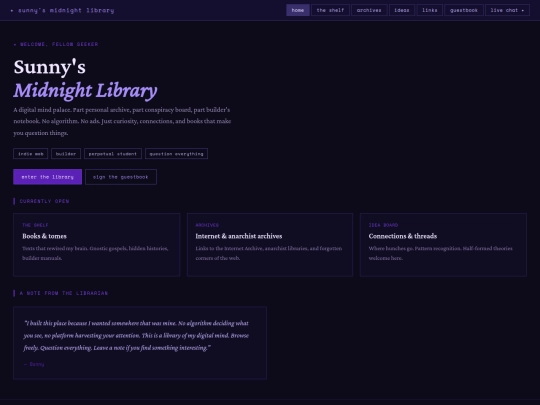Go to the shelf nav item
540x405 pixels.
(330, 10)
